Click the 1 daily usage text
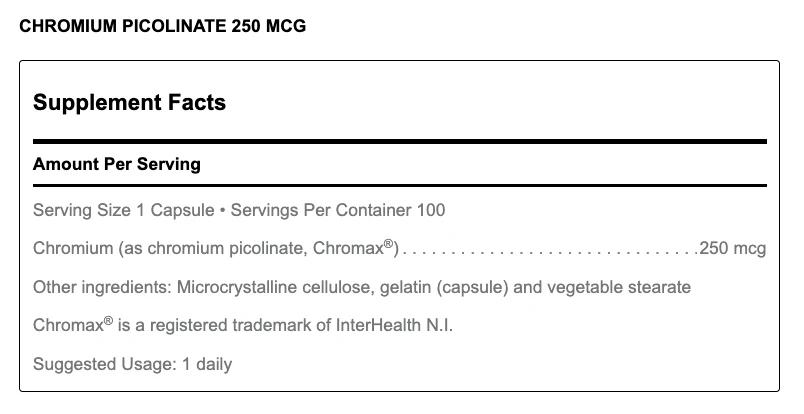Viewport: 804px width, 414px height. tap(207, 364)
